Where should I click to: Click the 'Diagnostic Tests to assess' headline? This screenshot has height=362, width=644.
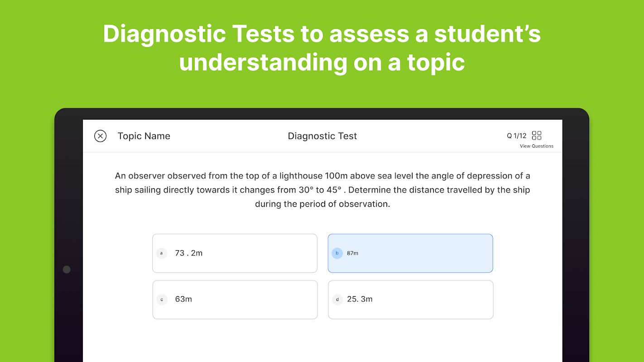coord(322,34)
